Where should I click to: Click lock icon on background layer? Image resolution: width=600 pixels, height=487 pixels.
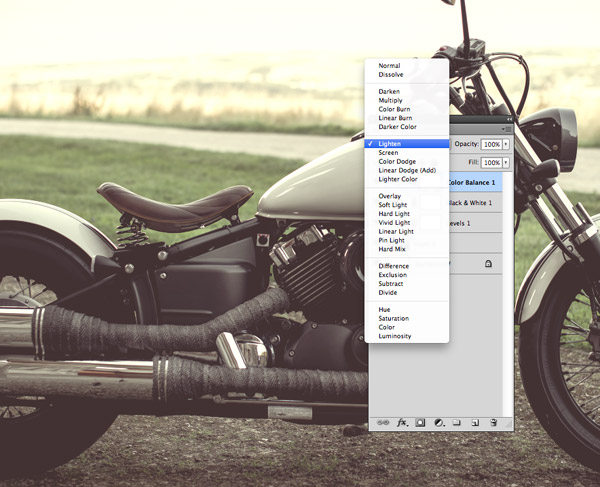click(487, 263)
